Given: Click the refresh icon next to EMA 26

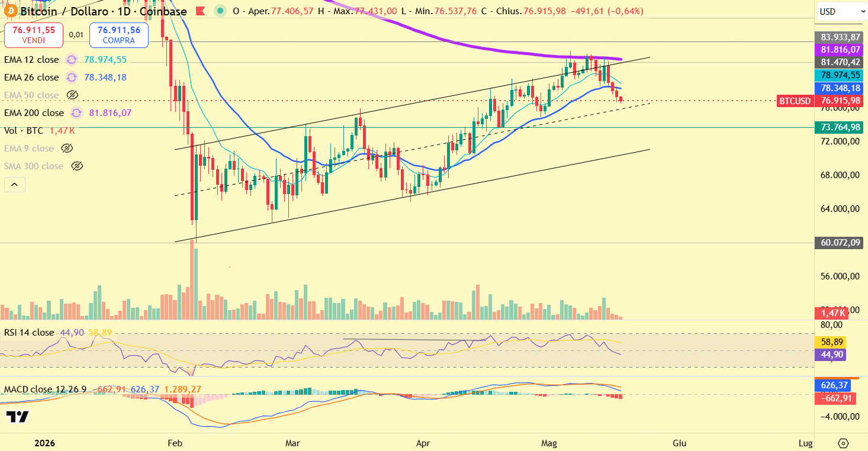Looking at the screenshot, I should tap(72, 78).
